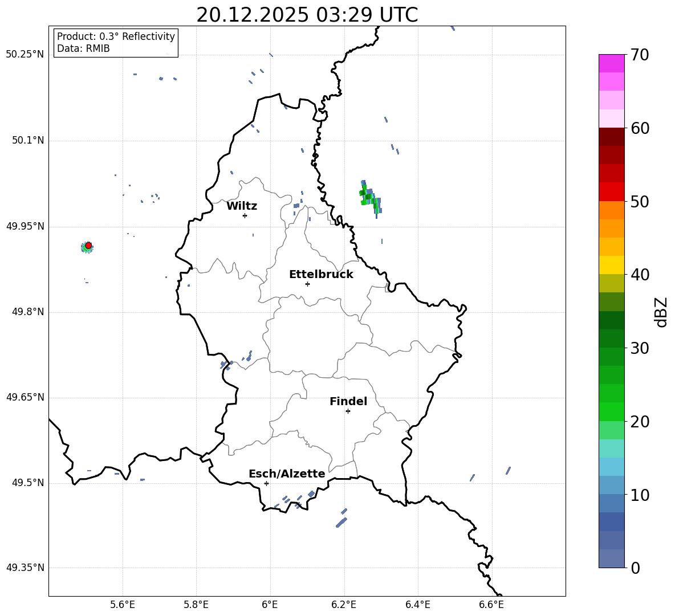Image resolution: width=675 pixels, height=616 pixels.
Task: Click the 49.5°N latitude label
Action: (x=28, y=483)
